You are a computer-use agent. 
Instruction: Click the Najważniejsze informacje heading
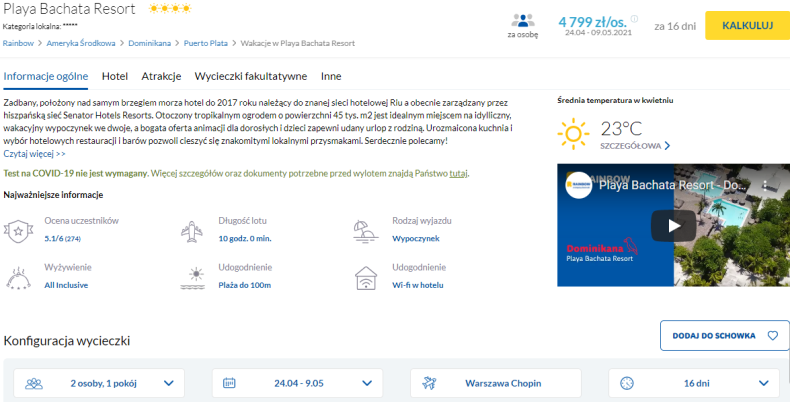pos(53,195)
